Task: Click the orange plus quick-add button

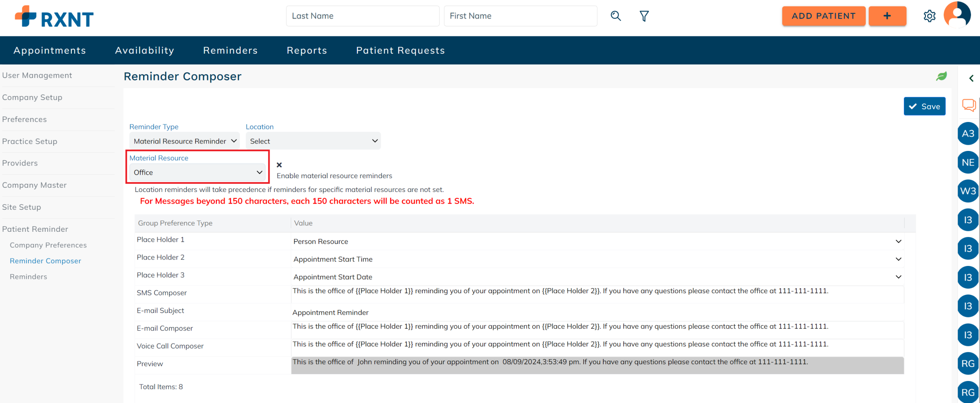Action: point(887,16)
